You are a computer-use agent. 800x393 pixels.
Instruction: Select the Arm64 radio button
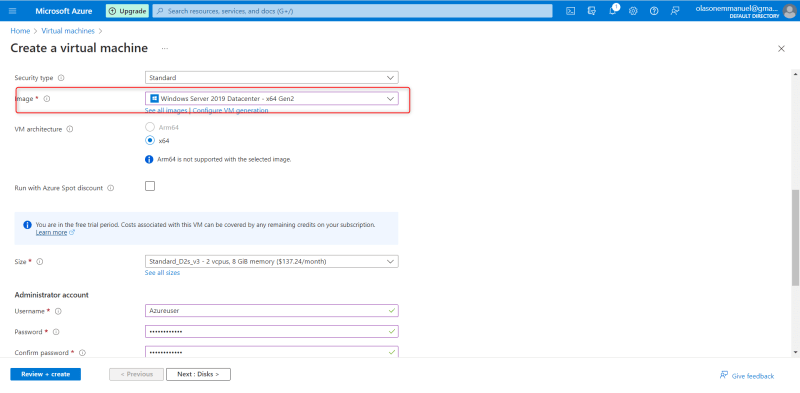point(150,127)
